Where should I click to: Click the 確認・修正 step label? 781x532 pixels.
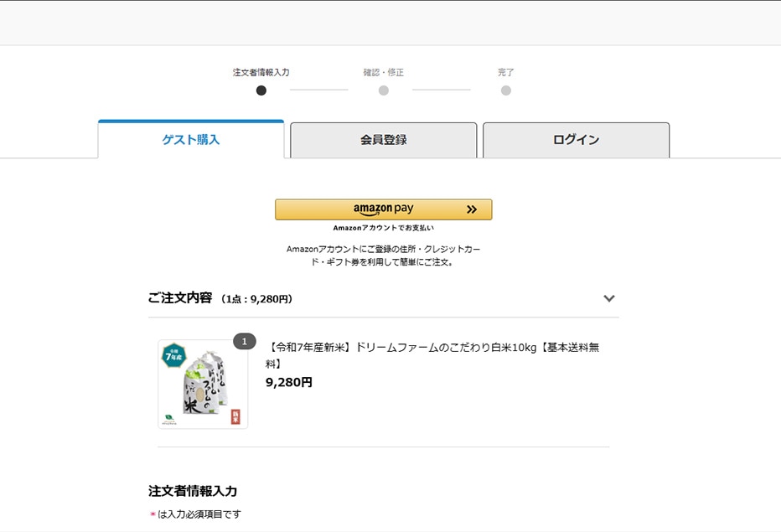tap(384, 73)
